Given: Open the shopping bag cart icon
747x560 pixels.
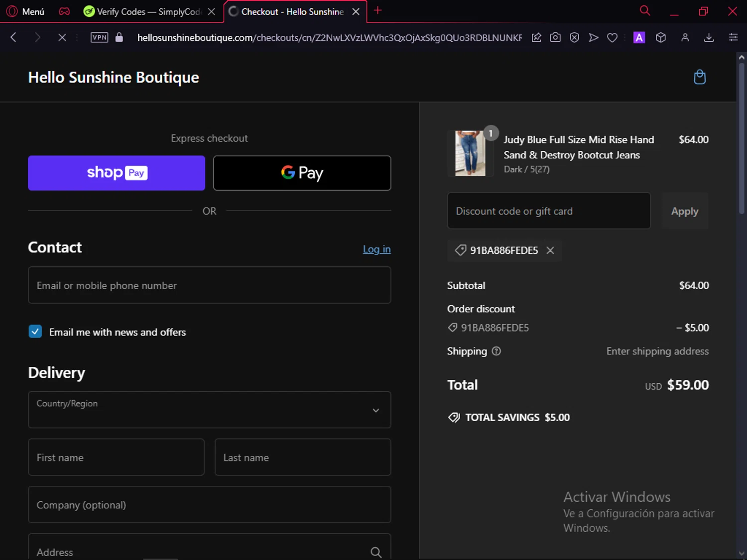Looking at the screenshot, I should (x=700, y=77).
